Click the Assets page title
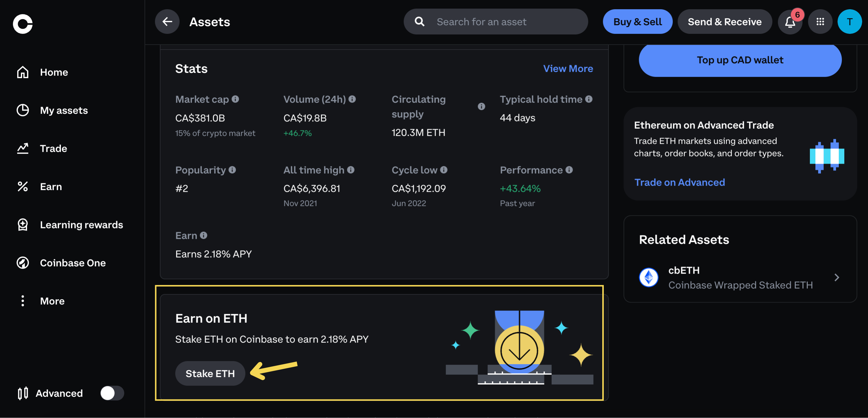This screenshot has width=868, height=418. click(209, 22)
